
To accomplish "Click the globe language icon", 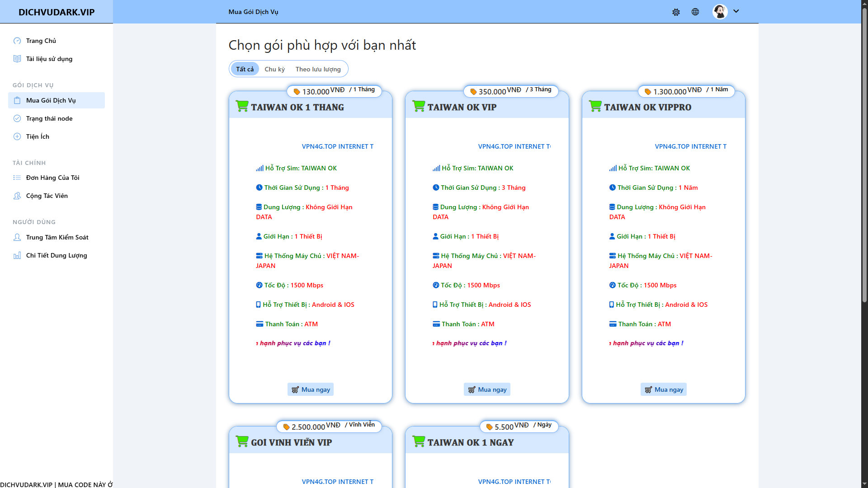I will (695, 12).
